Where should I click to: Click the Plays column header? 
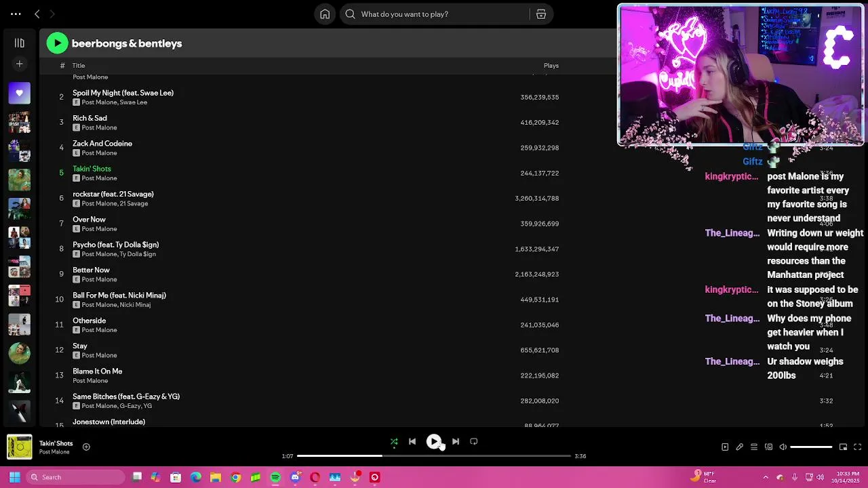(551, 66)
